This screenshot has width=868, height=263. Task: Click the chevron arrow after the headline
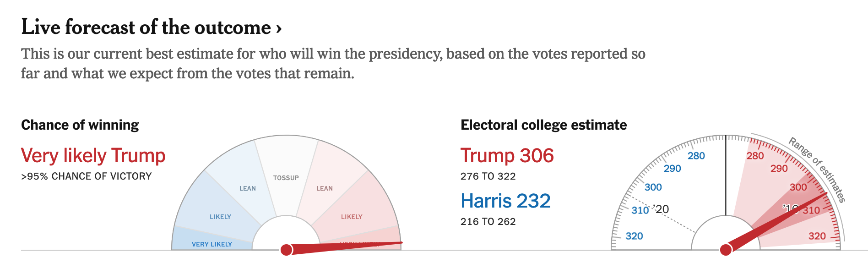coord(279,29)
